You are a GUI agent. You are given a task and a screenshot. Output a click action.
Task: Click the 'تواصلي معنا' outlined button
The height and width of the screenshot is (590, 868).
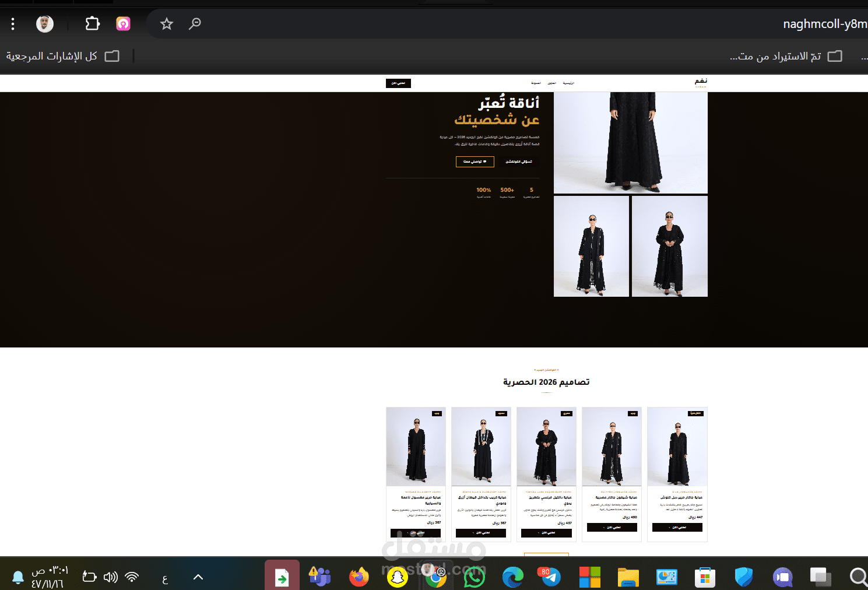(x=475, y=161)
